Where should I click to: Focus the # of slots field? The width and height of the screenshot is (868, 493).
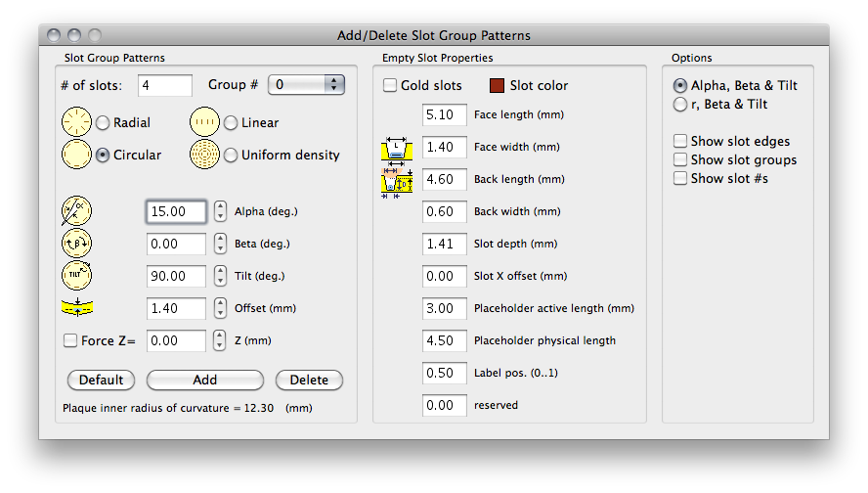click(165, 85)
